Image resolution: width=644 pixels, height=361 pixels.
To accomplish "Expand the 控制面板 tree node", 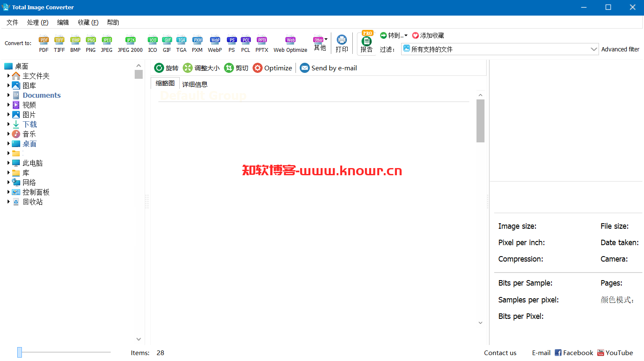I will click(x=8, y=192).
